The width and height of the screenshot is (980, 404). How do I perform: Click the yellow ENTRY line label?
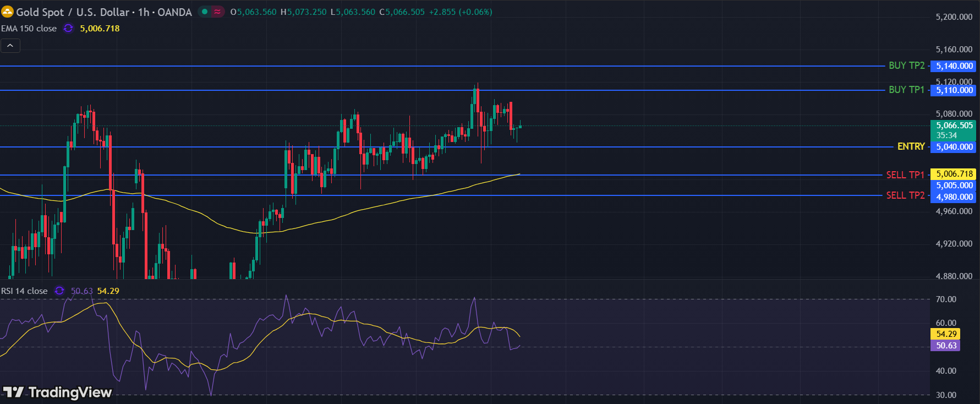point(911,146)
